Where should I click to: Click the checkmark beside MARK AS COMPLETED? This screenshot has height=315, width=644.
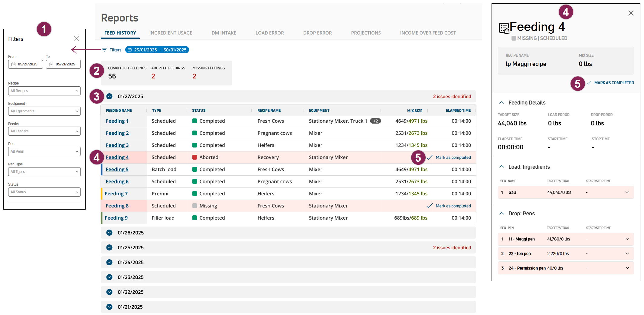click(x=589, y=83)
